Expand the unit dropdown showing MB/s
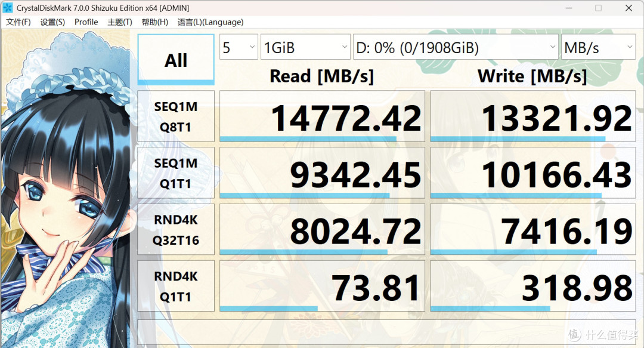Screen dimensions: 644x348 [x=598, y=47]
